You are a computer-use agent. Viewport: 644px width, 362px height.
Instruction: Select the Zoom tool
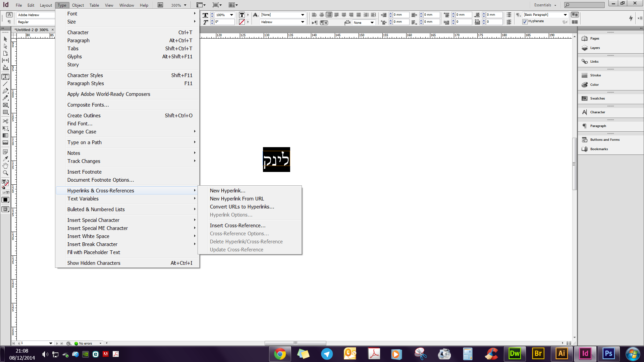pos(5,173)
